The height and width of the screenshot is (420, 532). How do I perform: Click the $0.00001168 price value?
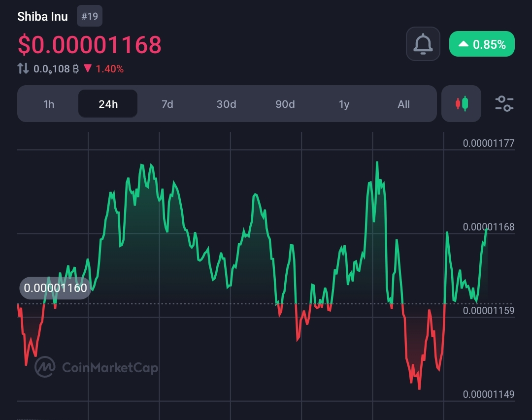point(90,44)
